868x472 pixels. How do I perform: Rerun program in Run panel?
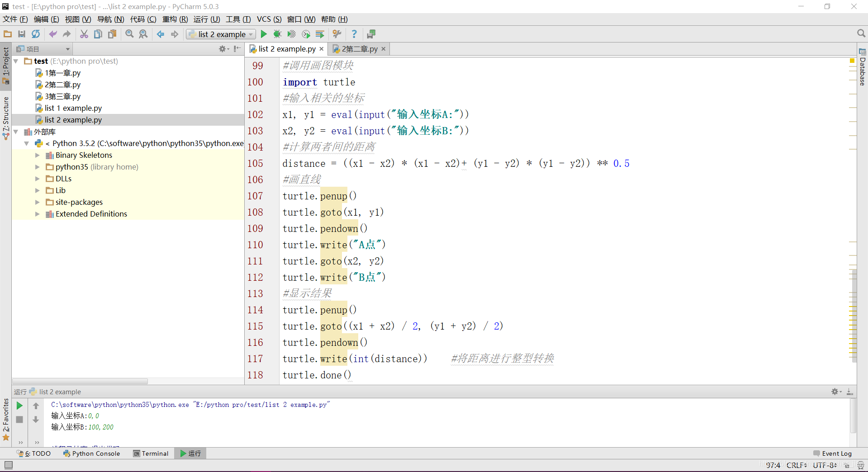point(19,406)
